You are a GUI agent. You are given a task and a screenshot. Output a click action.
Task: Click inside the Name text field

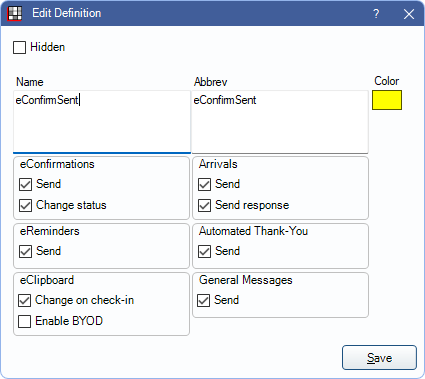click(102, 122)
